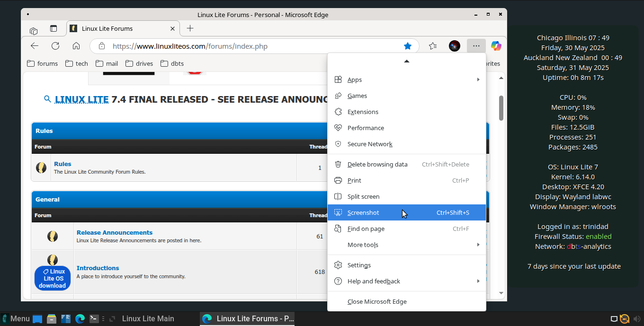Open the Introductions forum link
Screen dimensions: 644x326
[98, 268]
